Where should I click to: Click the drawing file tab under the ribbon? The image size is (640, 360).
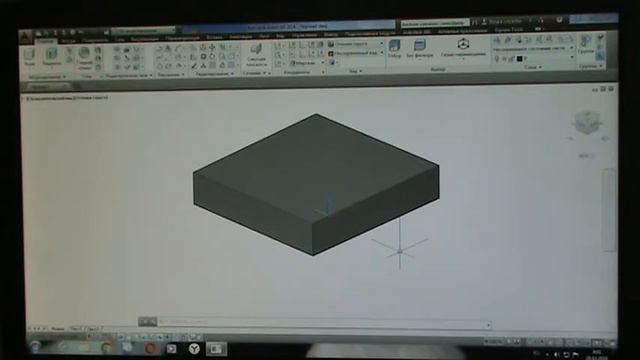point(48,86)
